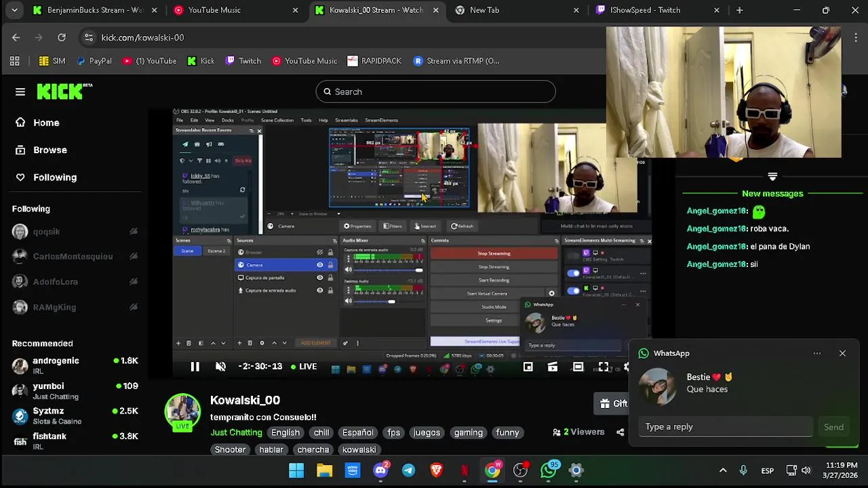Image resolution: width=868 pixels, height=488 pixels.
Task: Jump to LIVE in the player
Action: coord(304,367)
